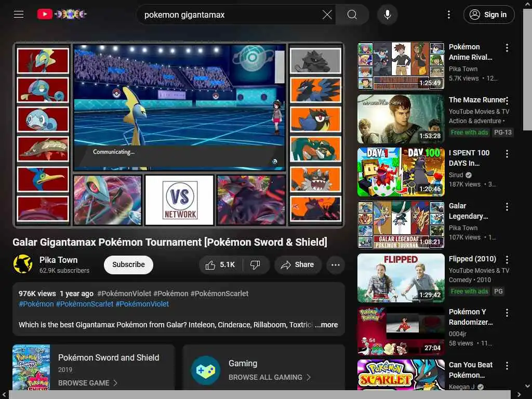Open blue #Pokémon hashtag link

tap(36, 304)
